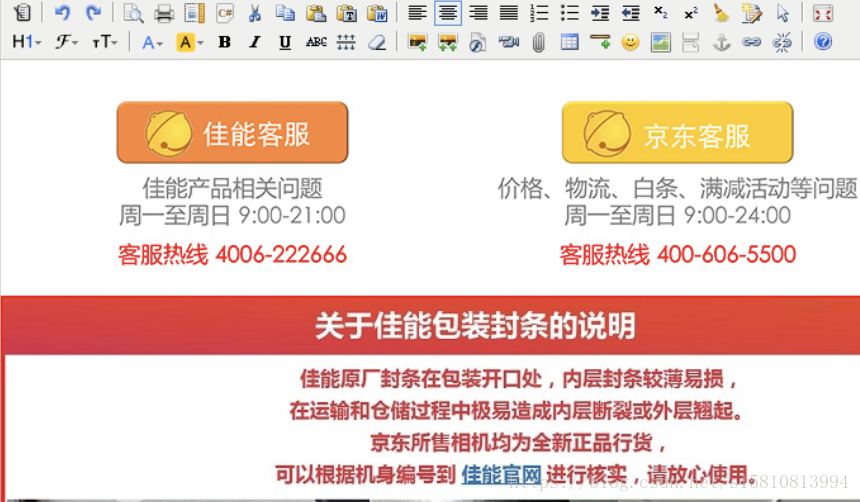Viewport: 860px width, 502px height.
Task: Insert an anchor
Action: pos(721,42)
